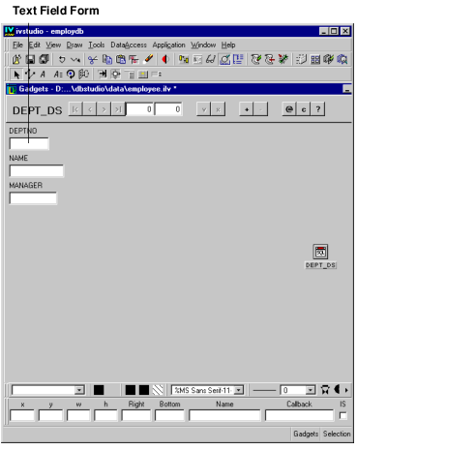
Task: Click the first black color swatch
Action: (99, 390)
